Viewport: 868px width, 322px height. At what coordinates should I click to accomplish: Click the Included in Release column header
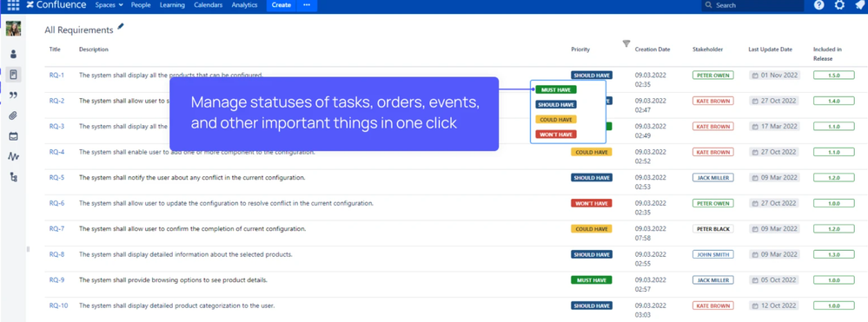(x=827, y=54)
